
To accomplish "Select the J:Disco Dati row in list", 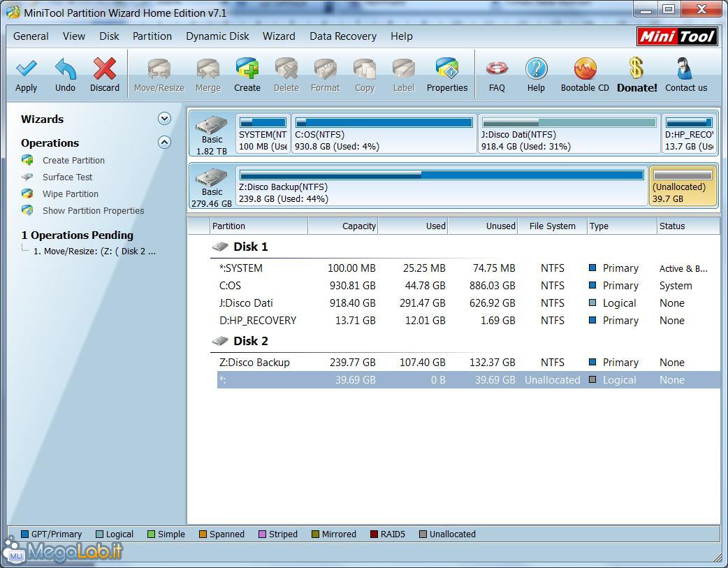I will (469, 303).
